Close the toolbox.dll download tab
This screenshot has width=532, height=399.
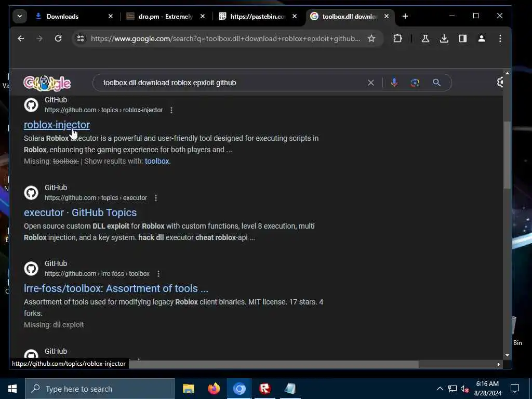(x=387, y=16)
